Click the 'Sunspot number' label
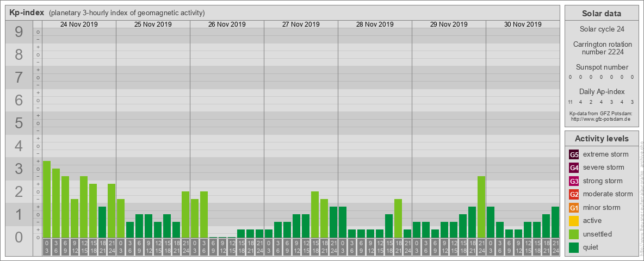 click(602, 67)
